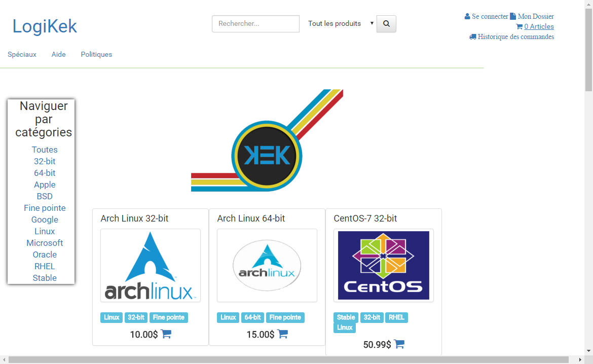Add Arch Linux 32-bit to cart
Image resolution: width=593 pixels, height=364 pixels.
tap(166, 334)
